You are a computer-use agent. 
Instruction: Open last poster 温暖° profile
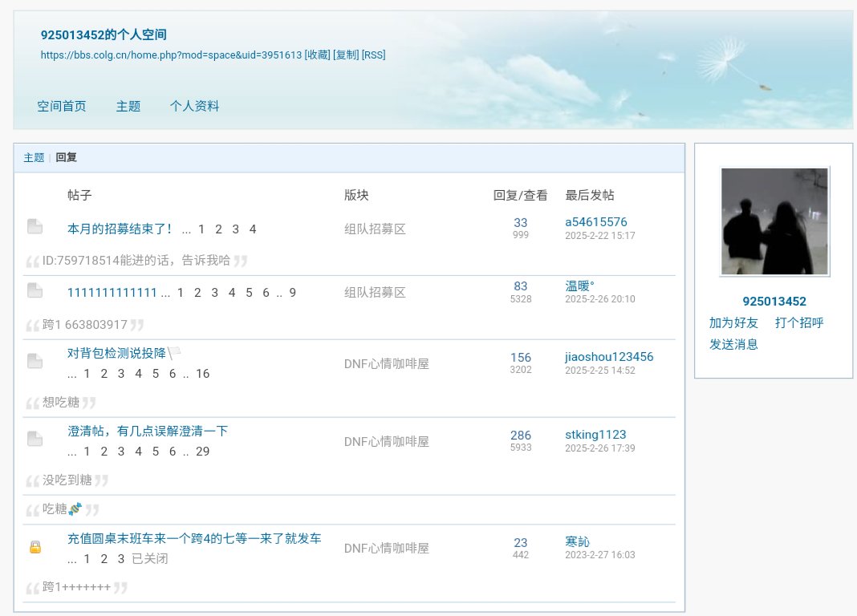579,286
